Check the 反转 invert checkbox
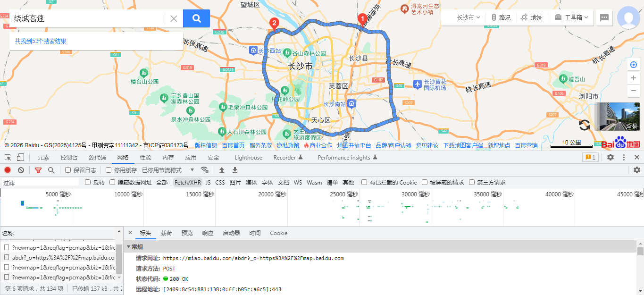Image resolution: width=644 pixels, height=295 pixels. (88, 182)
